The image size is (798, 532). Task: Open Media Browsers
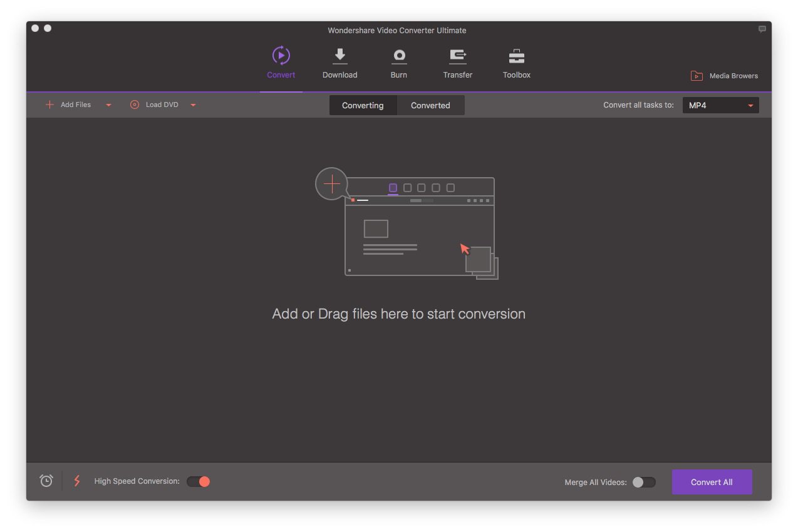coord(724,75)
